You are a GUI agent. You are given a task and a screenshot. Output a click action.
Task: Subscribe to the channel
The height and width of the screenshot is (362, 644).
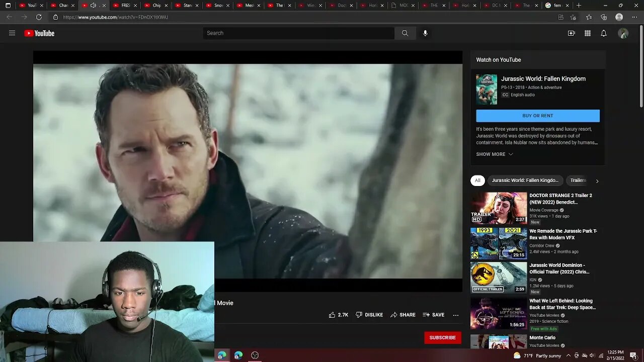click(x=443, y=338)
